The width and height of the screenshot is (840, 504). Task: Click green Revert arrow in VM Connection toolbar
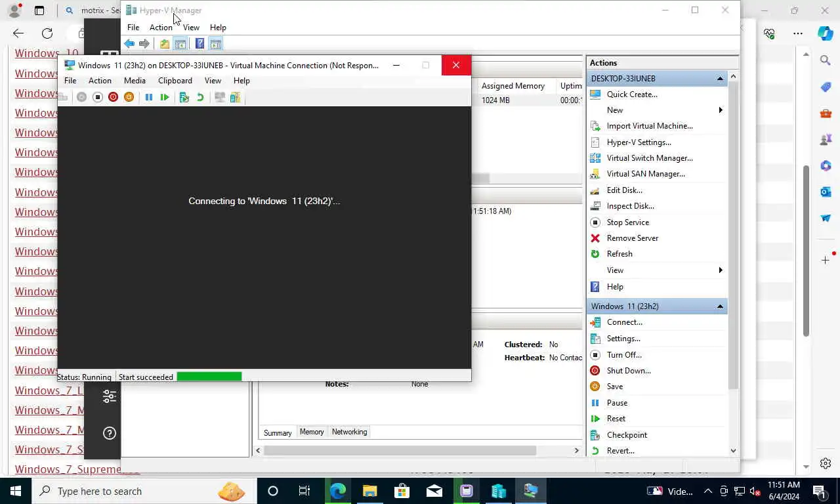200,97
